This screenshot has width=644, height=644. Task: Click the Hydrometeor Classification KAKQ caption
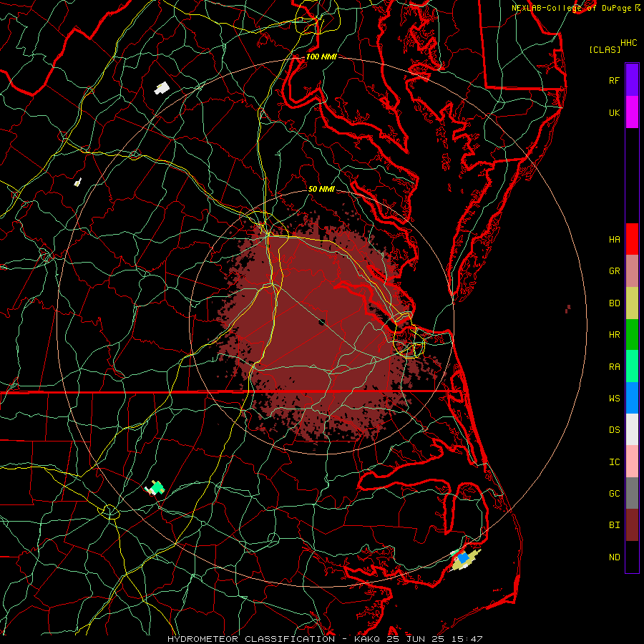[x=325, y=639]
